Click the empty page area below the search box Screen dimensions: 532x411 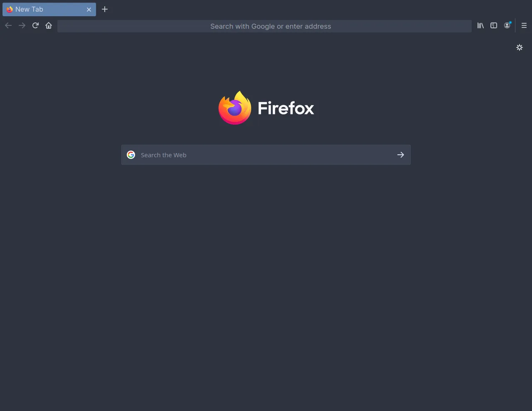[266, 287]
